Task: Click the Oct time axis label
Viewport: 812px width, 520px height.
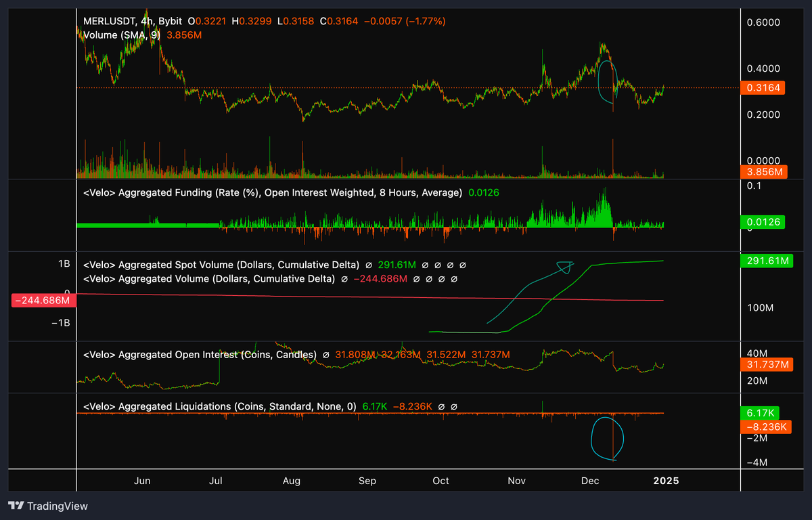Action: (441, 481)
